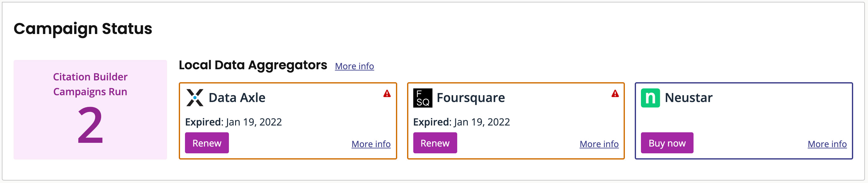This screenshot has width=868, height=183.
Task: Open More info beside Local Data Aggregators
Action: coord(354,66)
